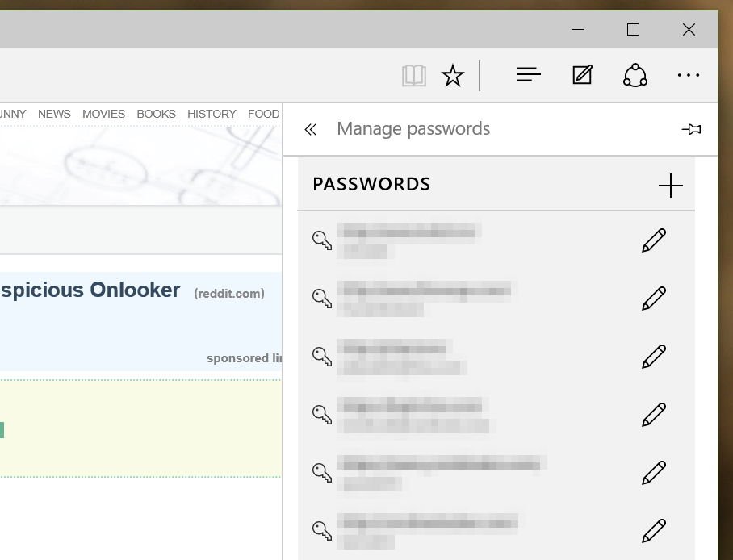733x560 pixels.
Task: Make a Web Note with pen icon
Action: [582, 75]
